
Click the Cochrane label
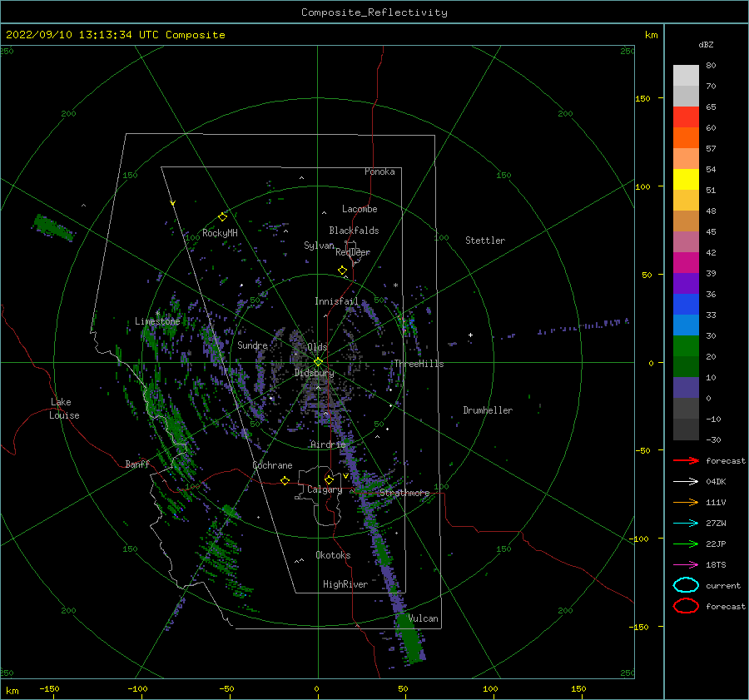click(272, 465)
